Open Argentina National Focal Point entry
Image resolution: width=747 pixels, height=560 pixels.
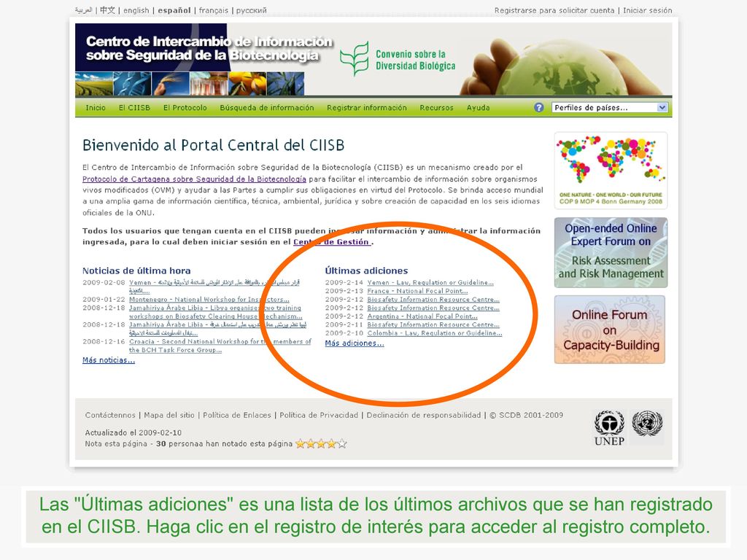point(422,316)
